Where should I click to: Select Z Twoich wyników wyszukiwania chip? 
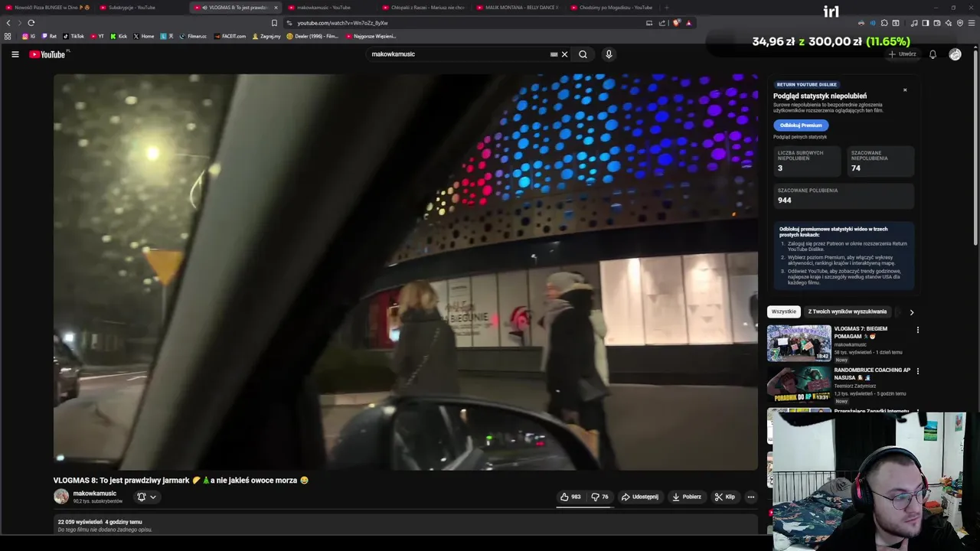[x=848, y=311]
